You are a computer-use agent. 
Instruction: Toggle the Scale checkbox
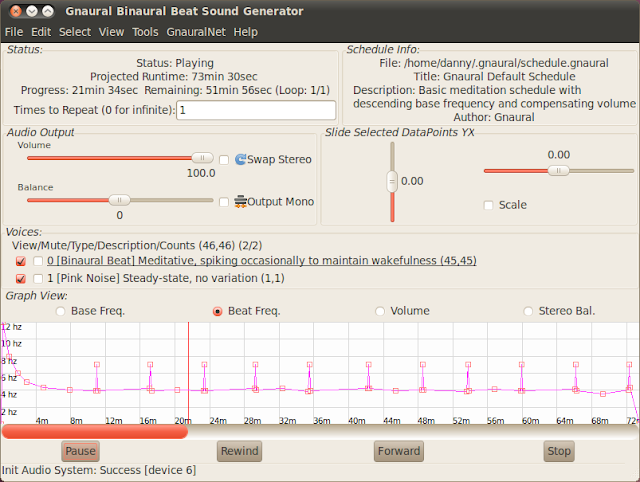(488, 205)
